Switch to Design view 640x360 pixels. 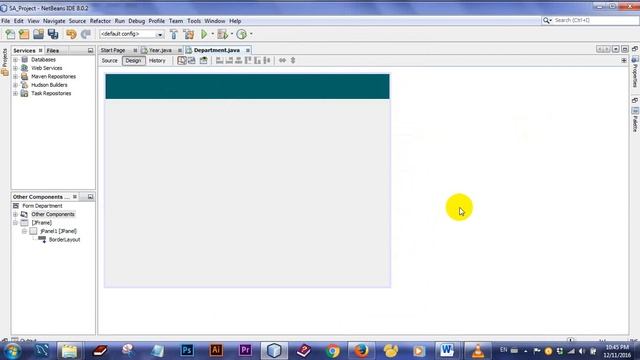point(133,60)
